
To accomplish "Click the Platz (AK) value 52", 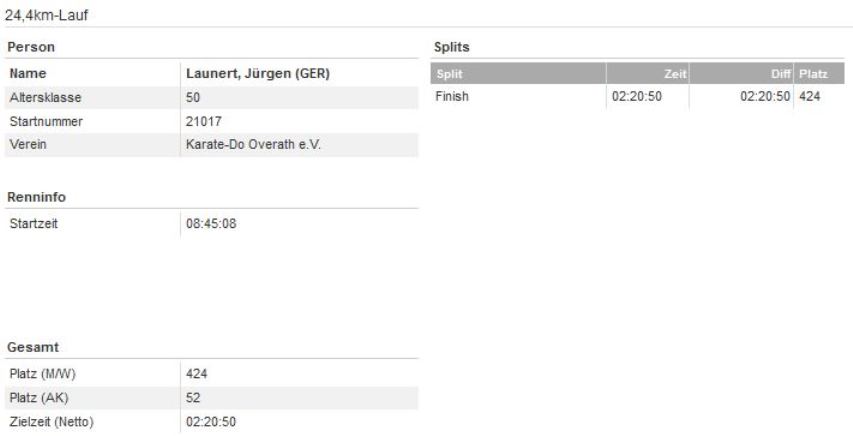I will coord(194,399).
